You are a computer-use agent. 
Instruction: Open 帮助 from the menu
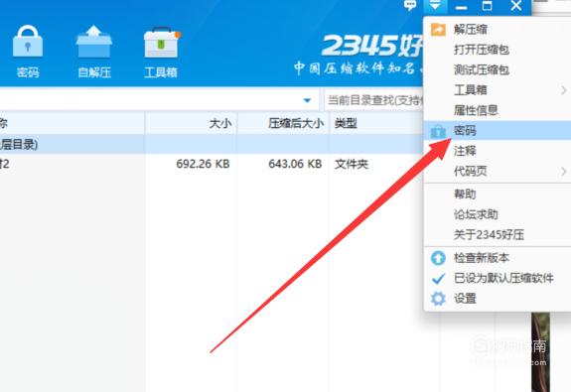[465, 194]
